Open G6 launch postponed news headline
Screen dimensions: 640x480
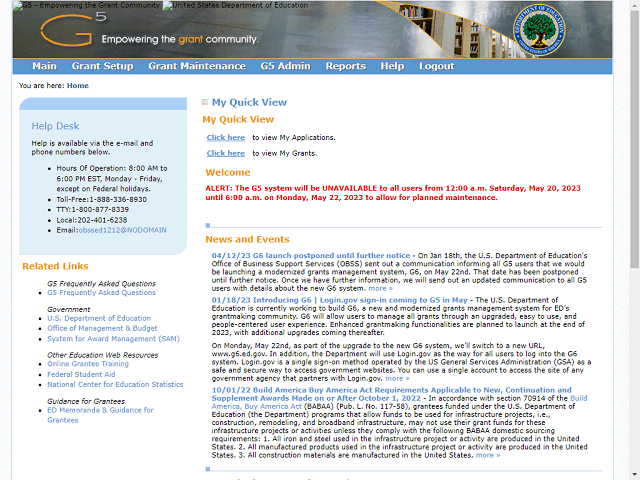click(311, 256)
